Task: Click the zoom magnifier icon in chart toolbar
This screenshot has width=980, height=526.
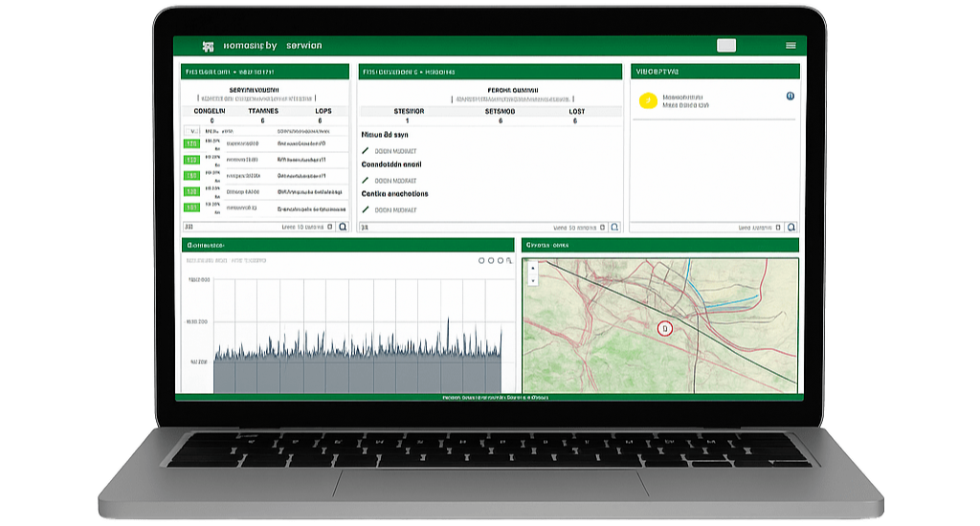Action: point(509,260)
